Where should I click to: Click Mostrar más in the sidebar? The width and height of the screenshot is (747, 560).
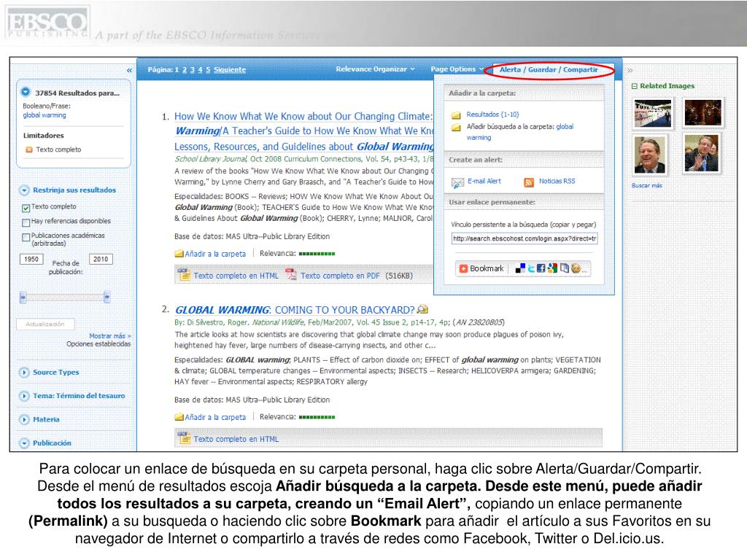[110, 335]
